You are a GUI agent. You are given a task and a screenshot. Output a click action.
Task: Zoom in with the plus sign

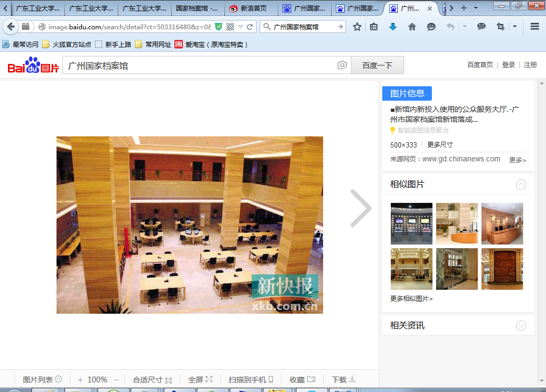[x=80, y=380]
